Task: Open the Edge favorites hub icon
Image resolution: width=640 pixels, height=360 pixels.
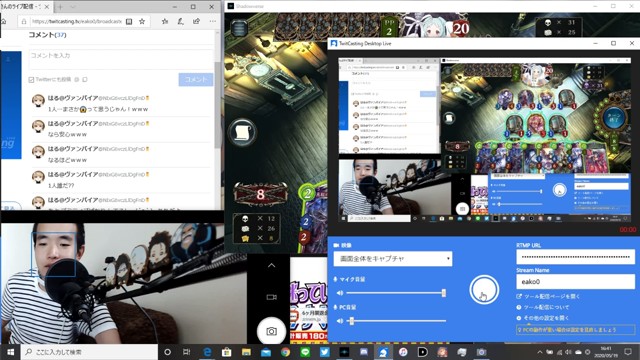Action: (165, 21)
